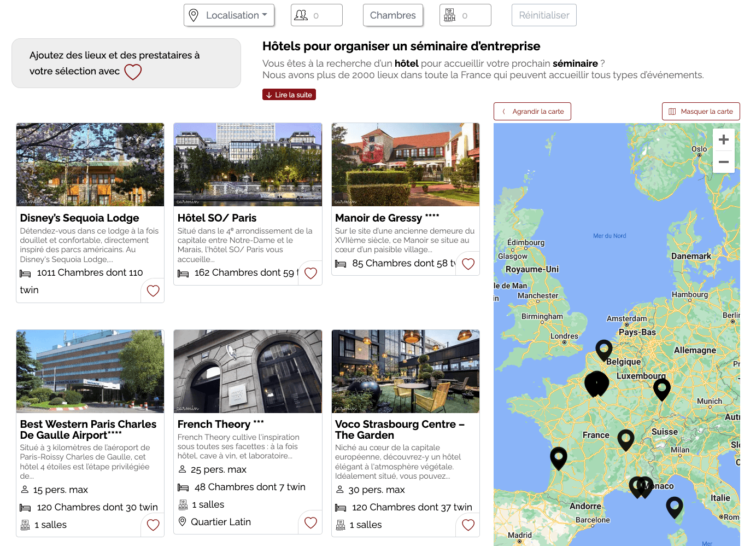756x546 pixels.
Task: Click '120 Chambres dont 37 twin' text
Action: (x=412, y=507)
